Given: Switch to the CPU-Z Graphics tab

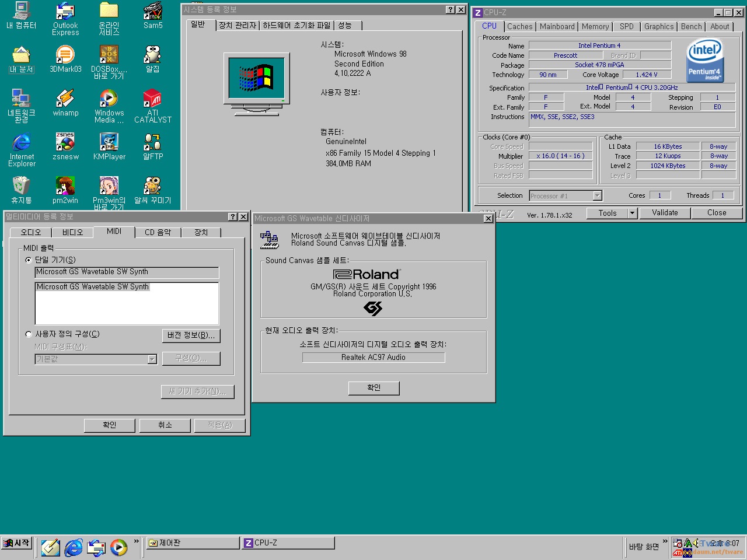Looking at the screenshot, I should click(x=659, y=27).
